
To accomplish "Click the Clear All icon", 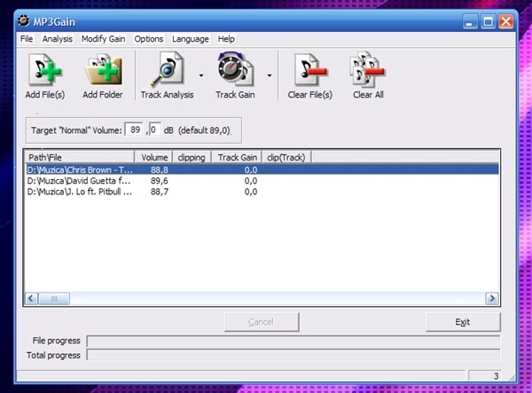I will pyautogui.click(x=368, y=69).
